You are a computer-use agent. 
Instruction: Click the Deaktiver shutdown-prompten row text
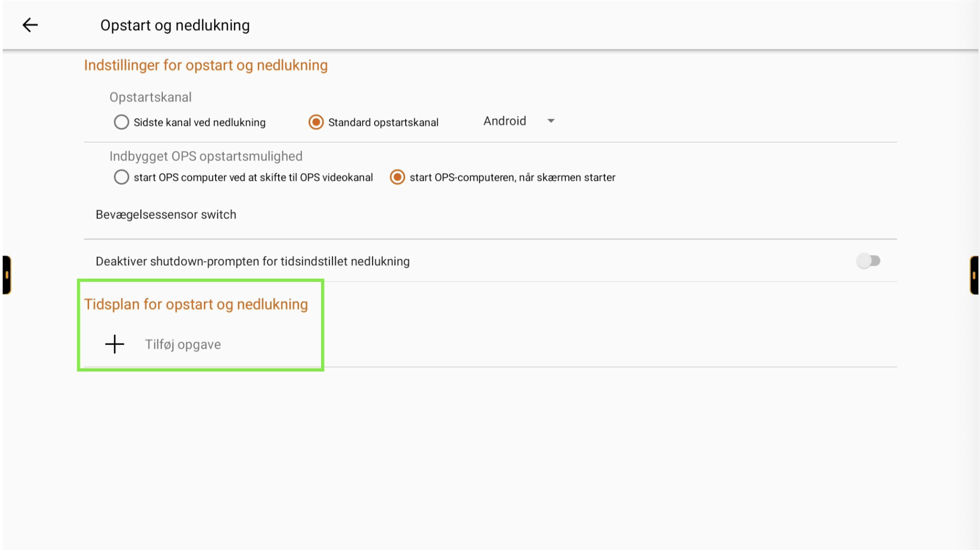point(252,262)
